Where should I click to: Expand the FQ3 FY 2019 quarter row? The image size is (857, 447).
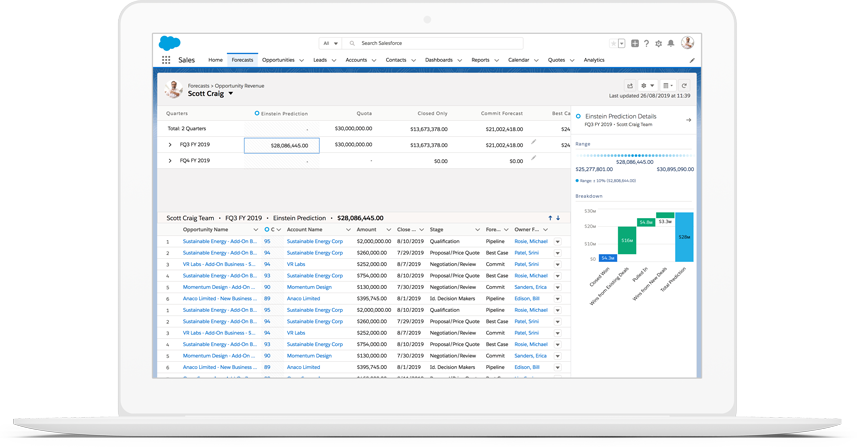click(x=170, y=145)
